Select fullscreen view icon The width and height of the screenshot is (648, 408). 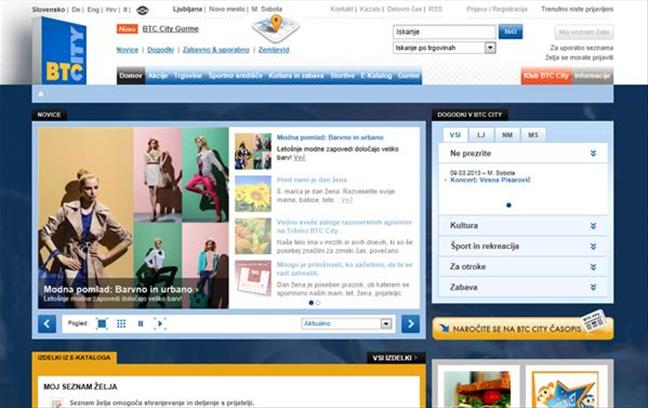pos(160,324)
